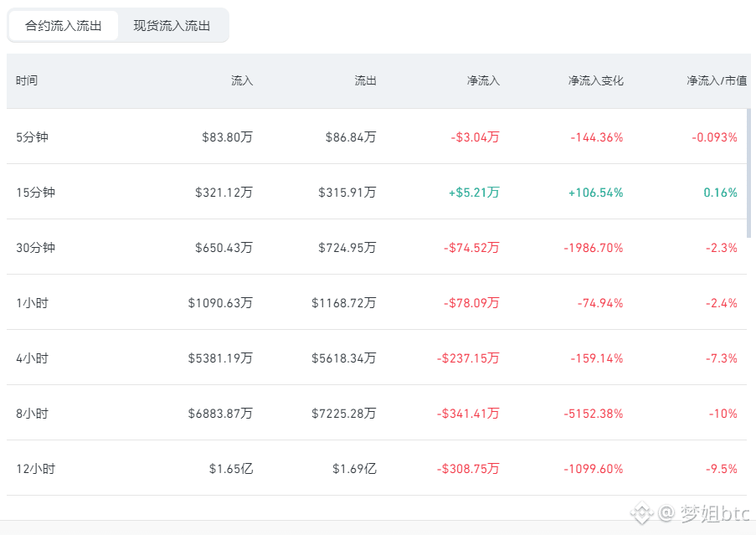Select the 1小时 row label
Image resolution: width=756 pixels, height=535 pixels.
(33, 303)
